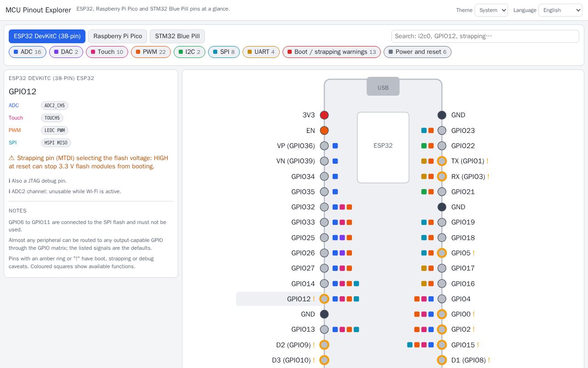The height and width of the screenshot is (368, 588).
Task: Toggle Power and reset filter
Action: [x=418, y=52]
